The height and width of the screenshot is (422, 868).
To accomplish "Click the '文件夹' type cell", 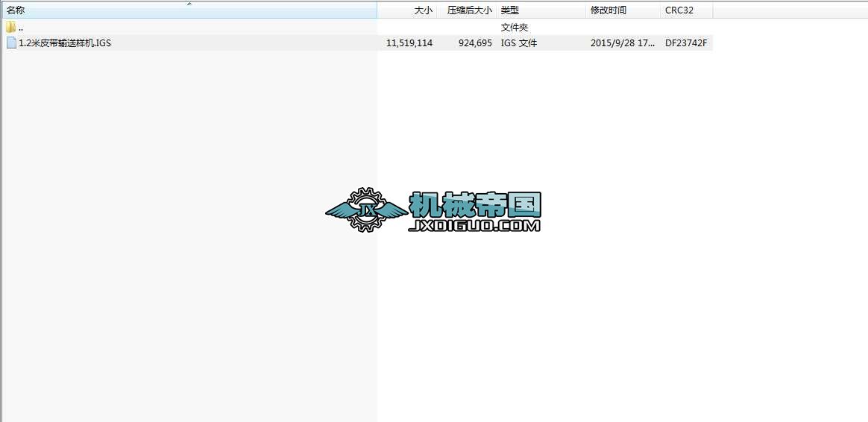I will (x=515, y=27).
